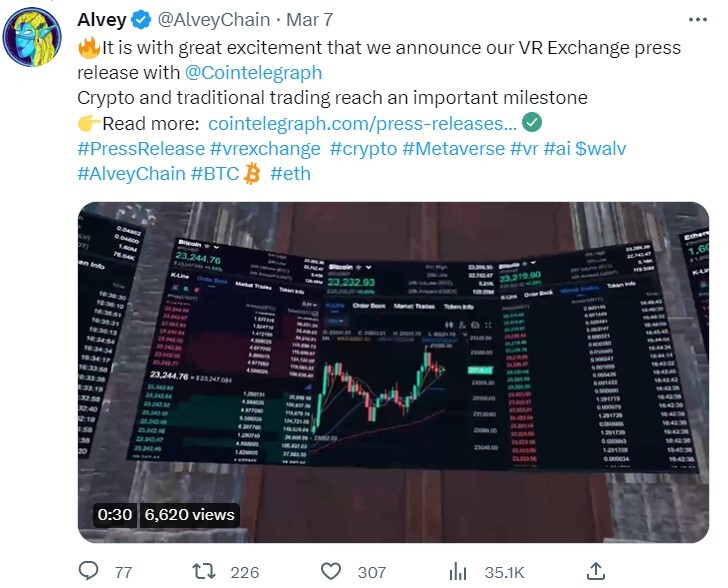Open the #vrexchange hashtag
Image resolution: width=728 pixels, height=588 pixels.
[x=265, y=149]
